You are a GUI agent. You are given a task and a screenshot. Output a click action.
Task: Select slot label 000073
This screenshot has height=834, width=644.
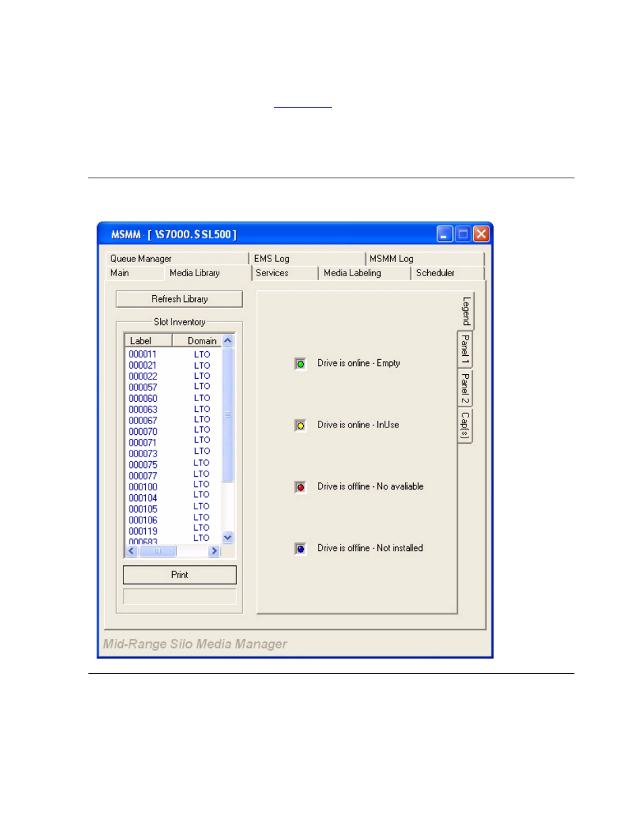tap(142, 454)
